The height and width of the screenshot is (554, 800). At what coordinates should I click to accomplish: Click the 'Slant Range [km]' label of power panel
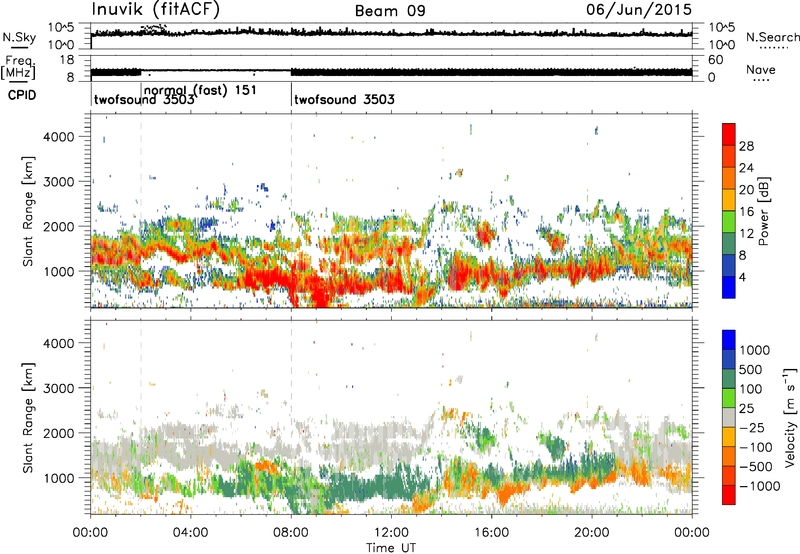pos(28,211)
